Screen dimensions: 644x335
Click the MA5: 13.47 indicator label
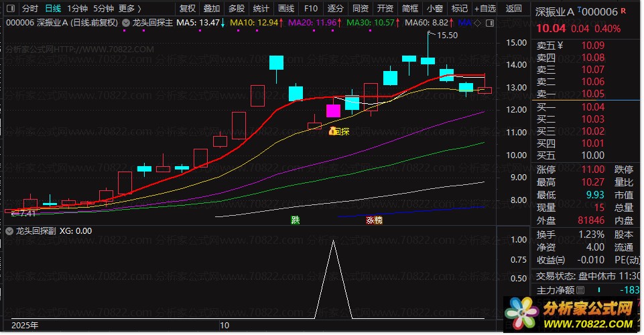pos(198,23)
